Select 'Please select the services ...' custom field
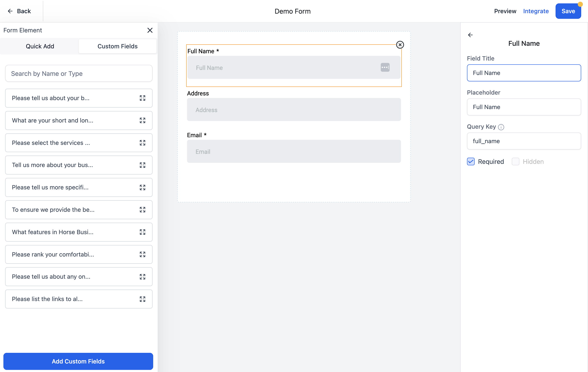The width and height of the screenshot is (588, 372). pyautogui.click(x=79, y=143)
